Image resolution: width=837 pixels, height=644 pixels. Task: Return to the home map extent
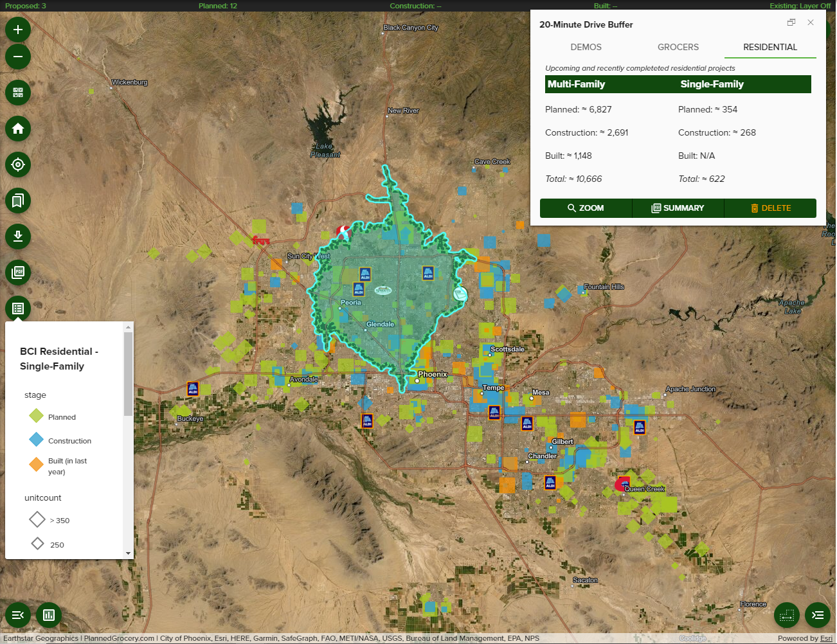coord(18,129)
